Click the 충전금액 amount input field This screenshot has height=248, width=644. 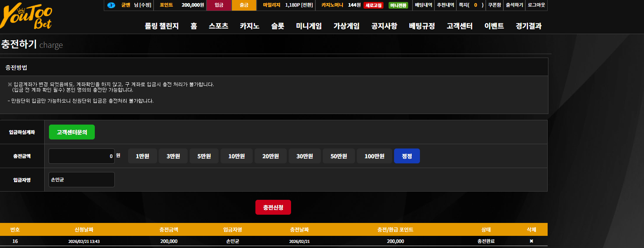pos(81,156)
